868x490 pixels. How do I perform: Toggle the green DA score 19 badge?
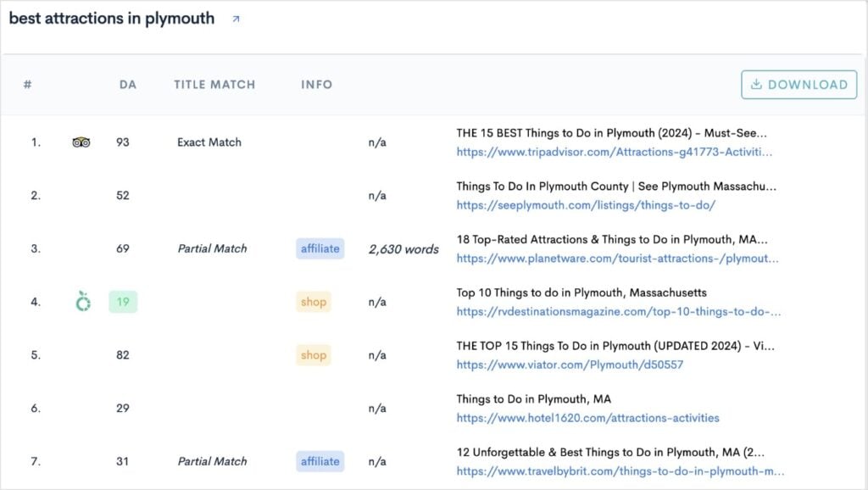(x=124, y=301)
